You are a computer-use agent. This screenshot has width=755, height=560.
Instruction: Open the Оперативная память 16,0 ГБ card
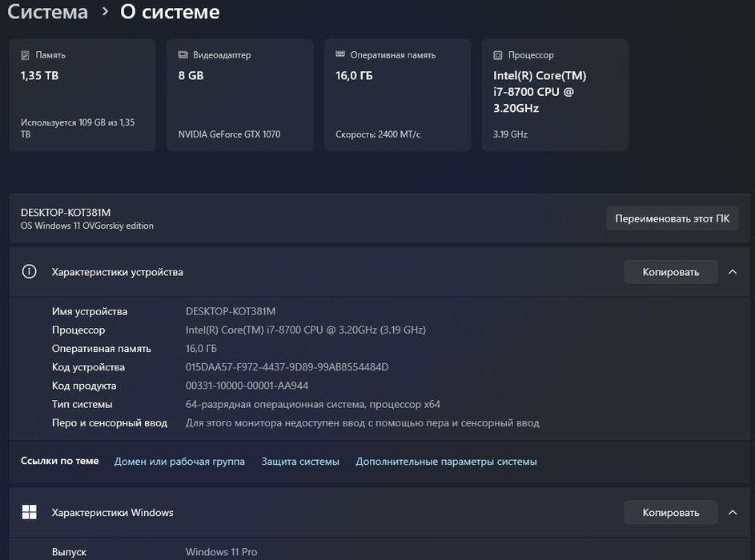(x=397, y=95)
